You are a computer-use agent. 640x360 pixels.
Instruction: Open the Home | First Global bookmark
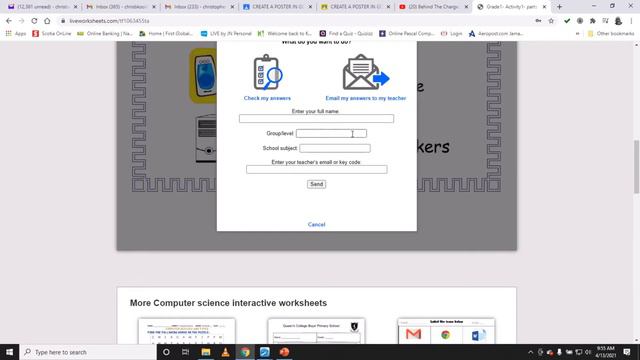point(166,33)
